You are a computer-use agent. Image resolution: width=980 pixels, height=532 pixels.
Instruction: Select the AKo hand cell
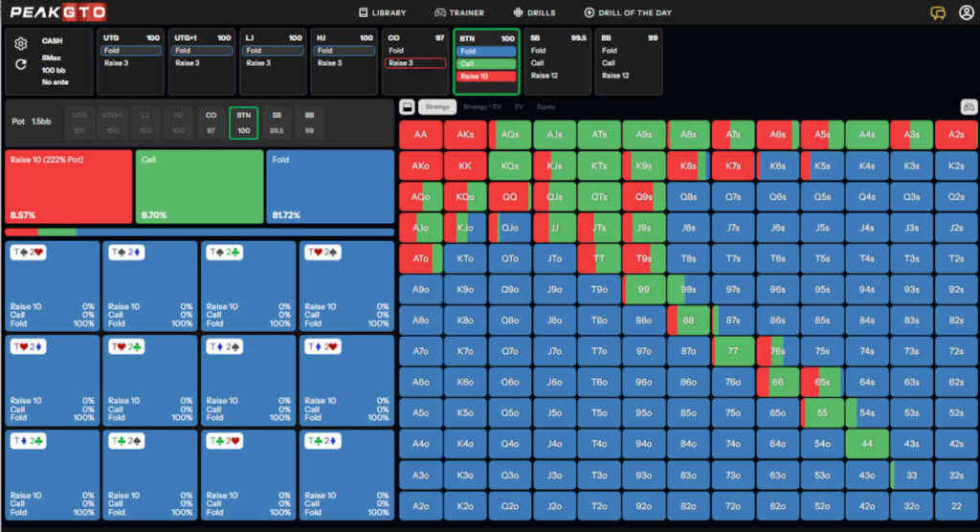(x=421, y=166)
